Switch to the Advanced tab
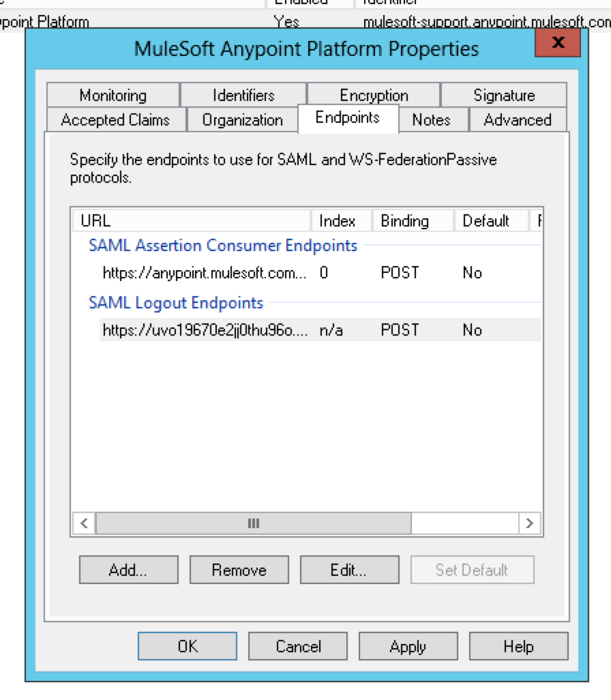Image resolution: width=611 pixels, height=700 pixels. pos(518,119)
